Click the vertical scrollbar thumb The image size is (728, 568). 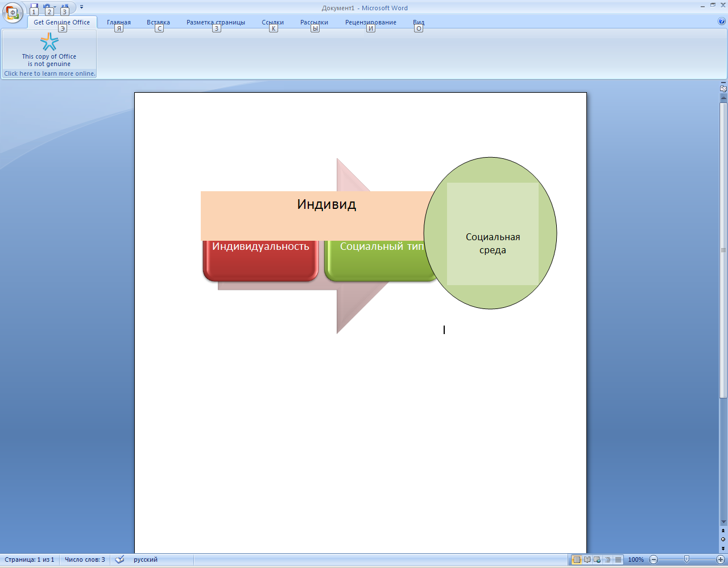pyautogui.click(x=723, y=250)
